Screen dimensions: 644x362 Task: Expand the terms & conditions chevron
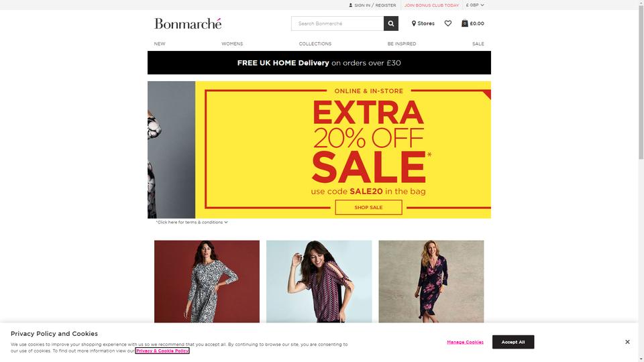coord(226,222)
